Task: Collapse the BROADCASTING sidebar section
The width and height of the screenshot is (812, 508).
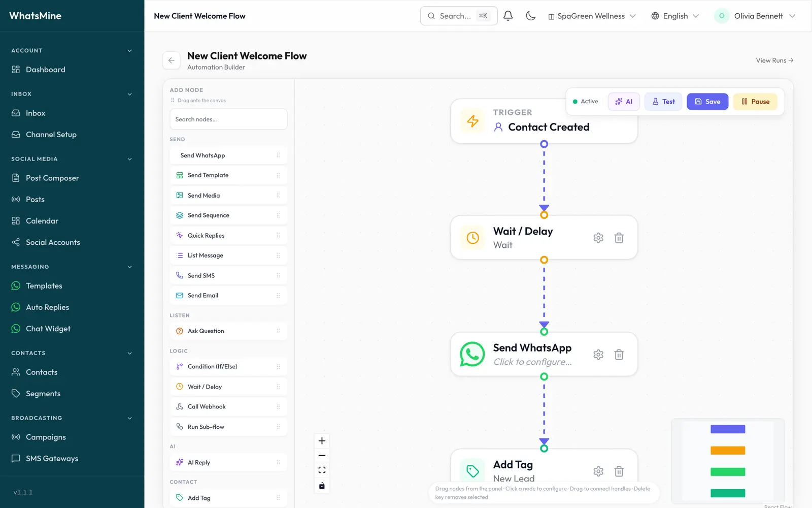Action: click(129, 418)
